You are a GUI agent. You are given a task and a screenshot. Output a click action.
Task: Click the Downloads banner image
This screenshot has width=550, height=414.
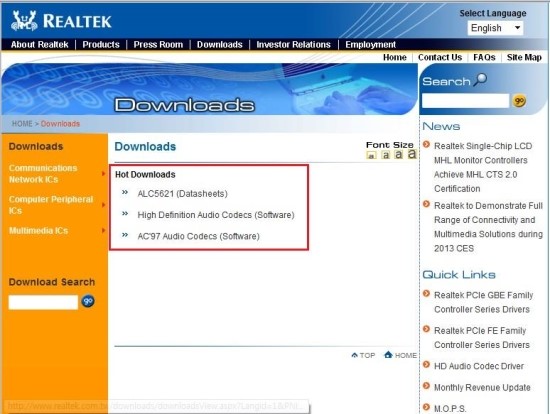tap(210, 89)
